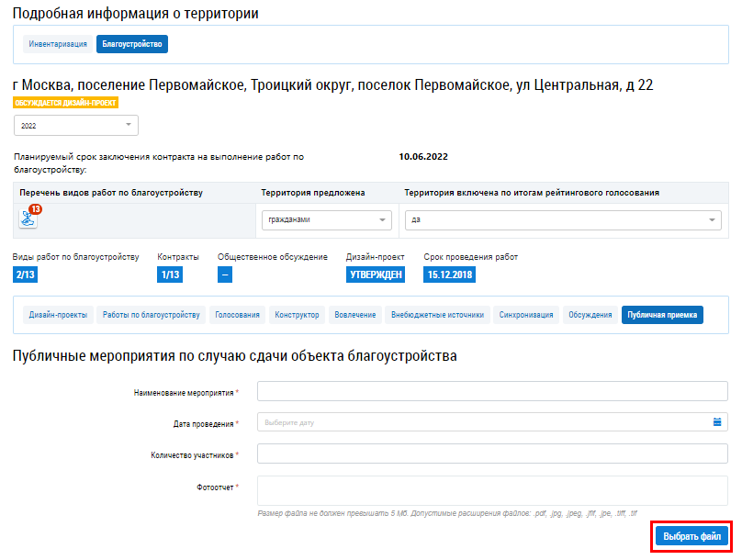Screen dimensions: 742x560
Task: Switch to the Инвентаризация tab
Action: click(58, 43)
